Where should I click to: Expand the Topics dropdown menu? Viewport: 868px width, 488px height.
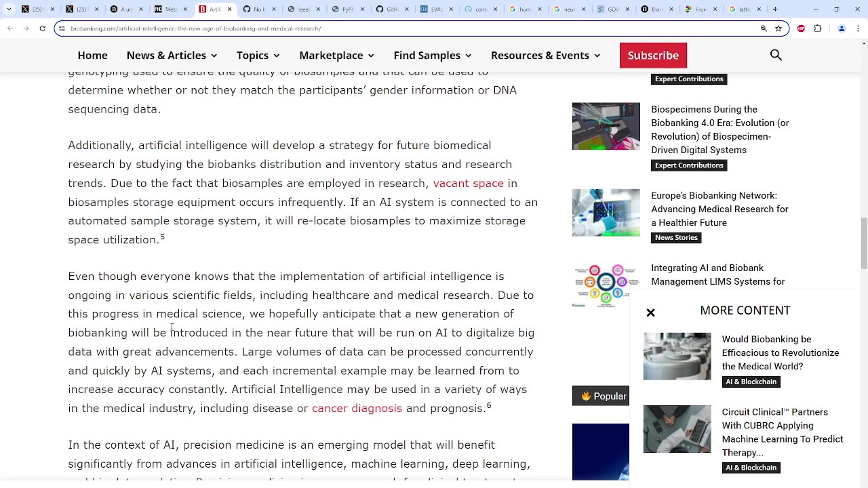tap(258, 56)
